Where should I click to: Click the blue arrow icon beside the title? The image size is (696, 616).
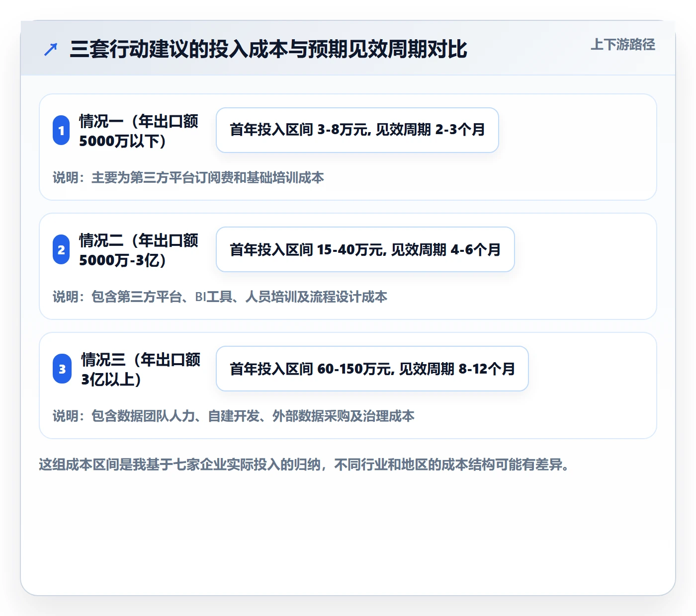point(51,49)
